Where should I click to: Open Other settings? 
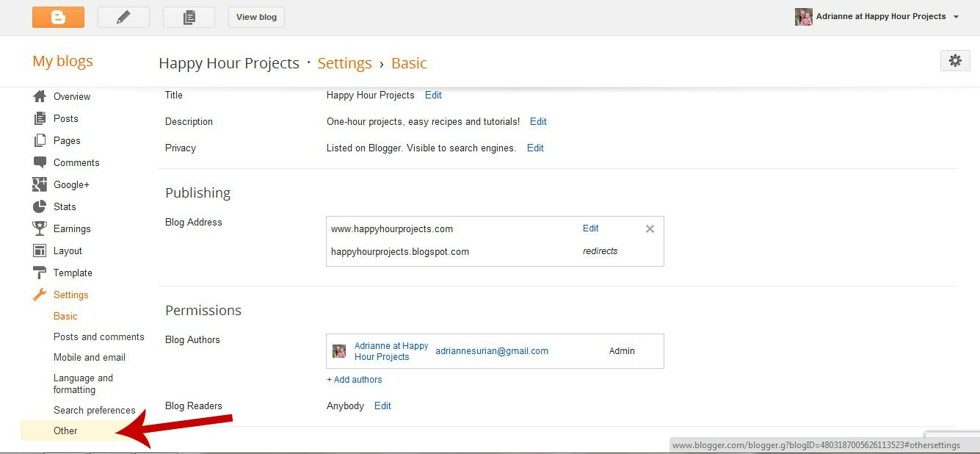[x=65, y=430]
